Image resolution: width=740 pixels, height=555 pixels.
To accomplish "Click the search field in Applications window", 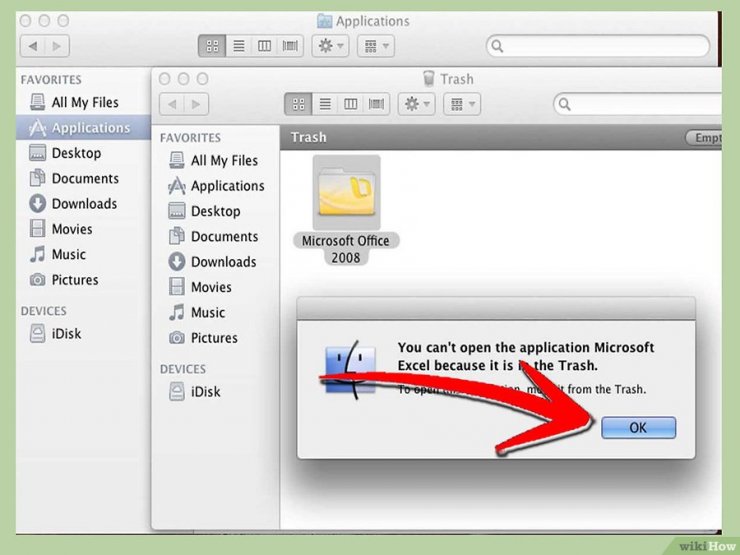I will (x=598, y=46).
